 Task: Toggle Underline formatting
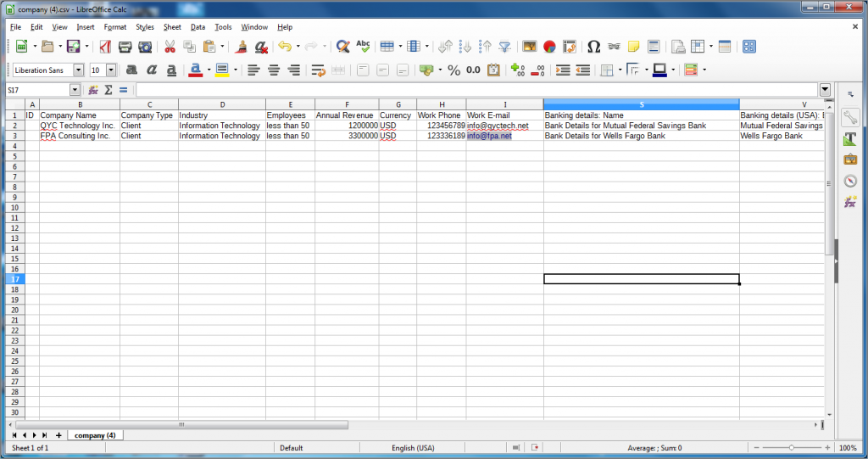coord(171,70)
